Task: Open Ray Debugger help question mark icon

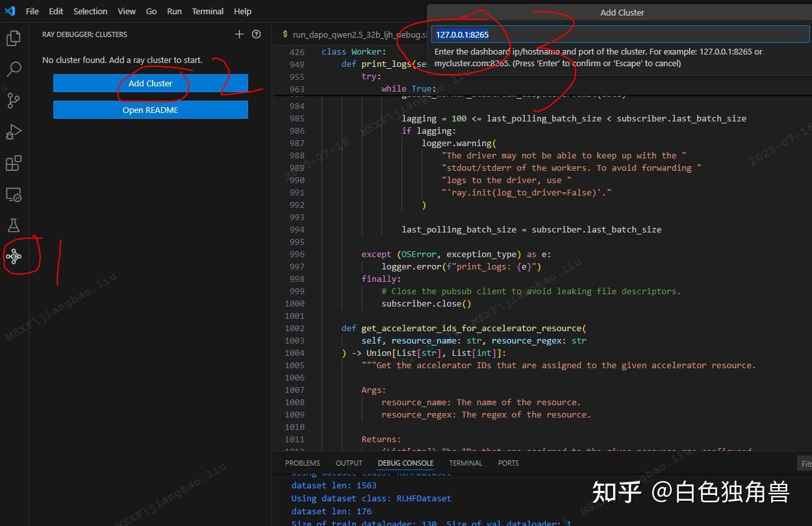Action: click(x=256, y=34)
